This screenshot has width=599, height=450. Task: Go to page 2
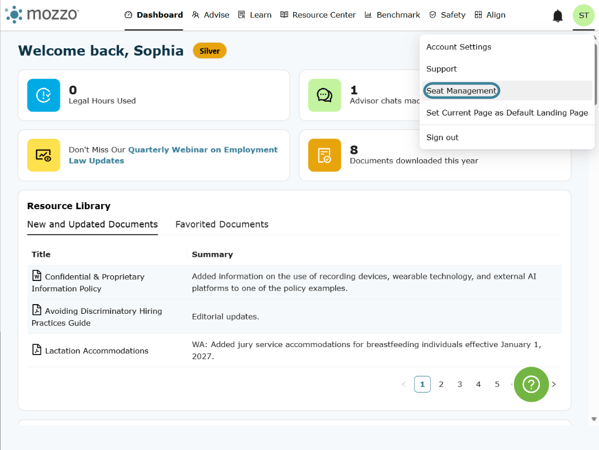(441, 384)
